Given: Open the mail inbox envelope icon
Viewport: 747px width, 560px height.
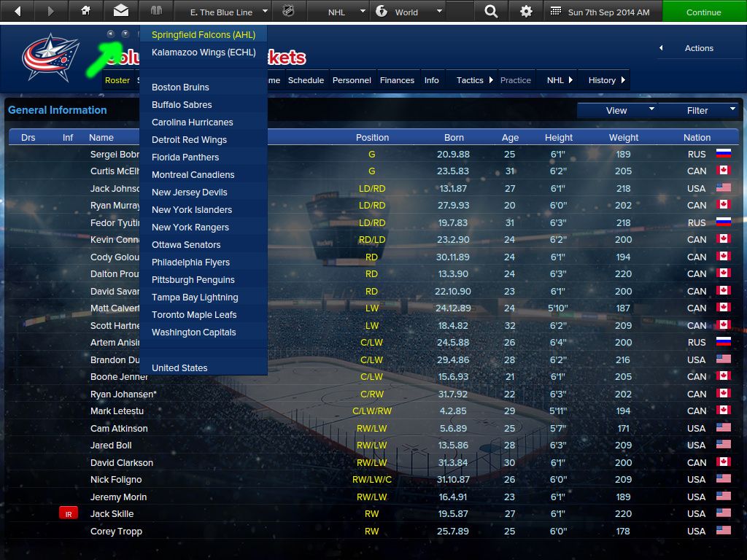Looking at the screenshot, I should click(121, 10).
